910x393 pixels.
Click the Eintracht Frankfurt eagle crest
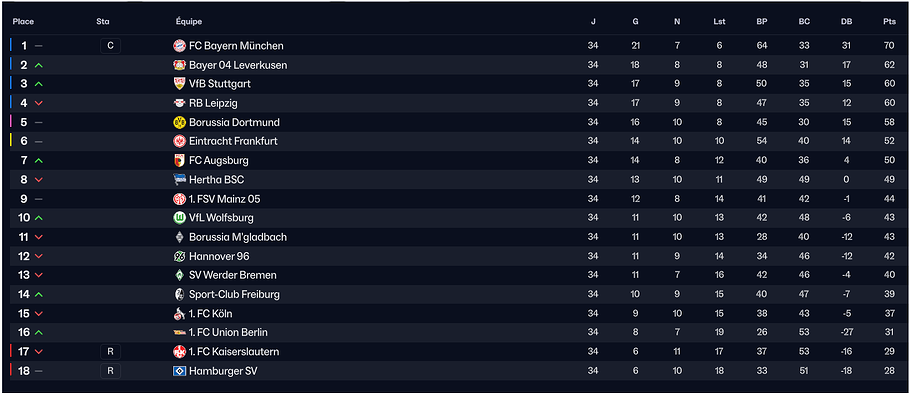179,141
